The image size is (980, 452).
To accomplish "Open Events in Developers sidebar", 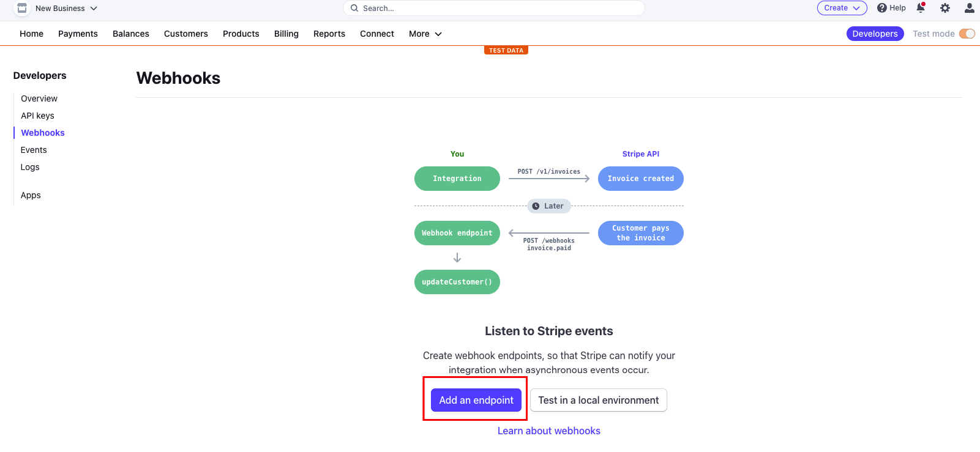I will click(34, 150).
